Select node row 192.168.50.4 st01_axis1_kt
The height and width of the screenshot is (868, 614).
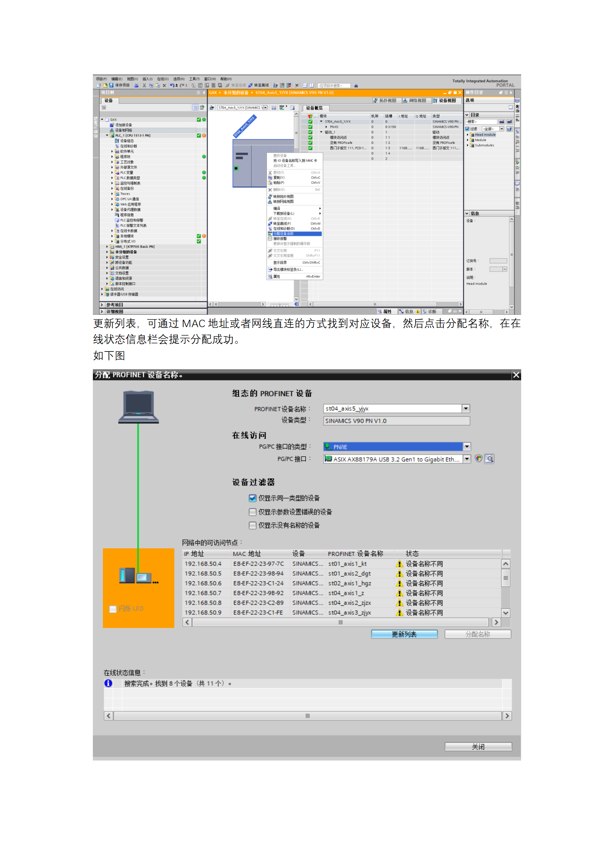point(342,564)
